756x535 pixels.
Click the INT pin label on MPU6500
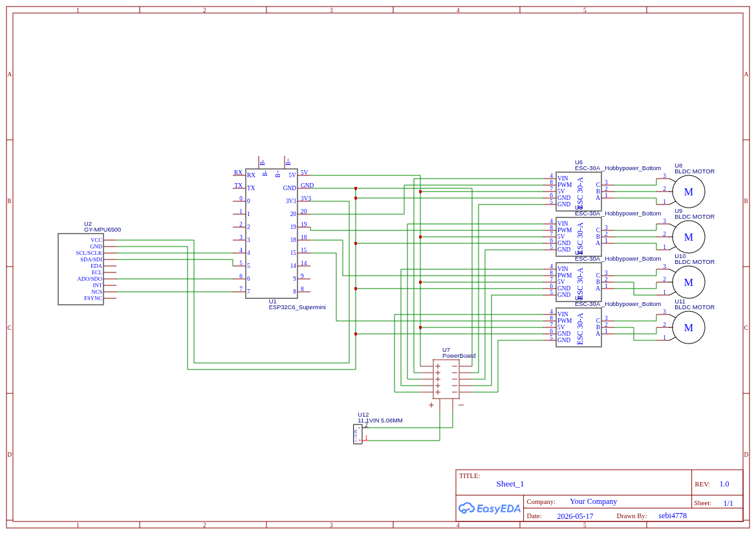(x=98, y=285)
